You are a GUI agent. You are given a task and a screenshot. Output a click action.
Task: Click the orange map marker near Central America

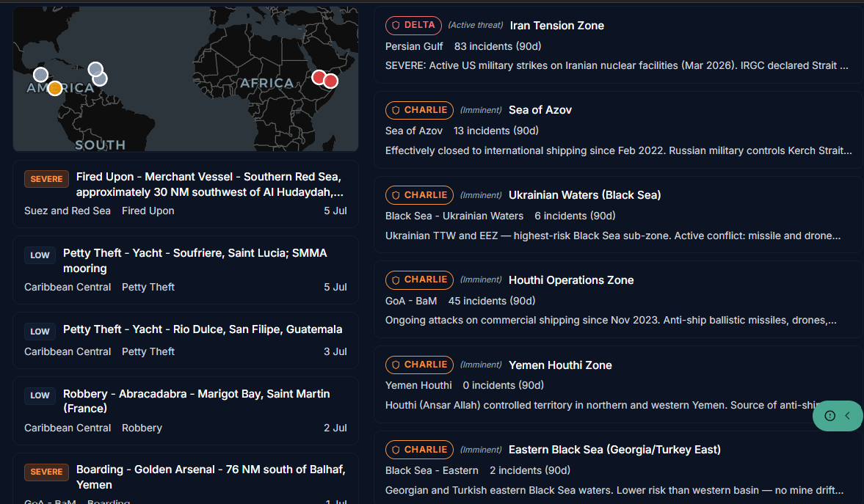(54, 88)
